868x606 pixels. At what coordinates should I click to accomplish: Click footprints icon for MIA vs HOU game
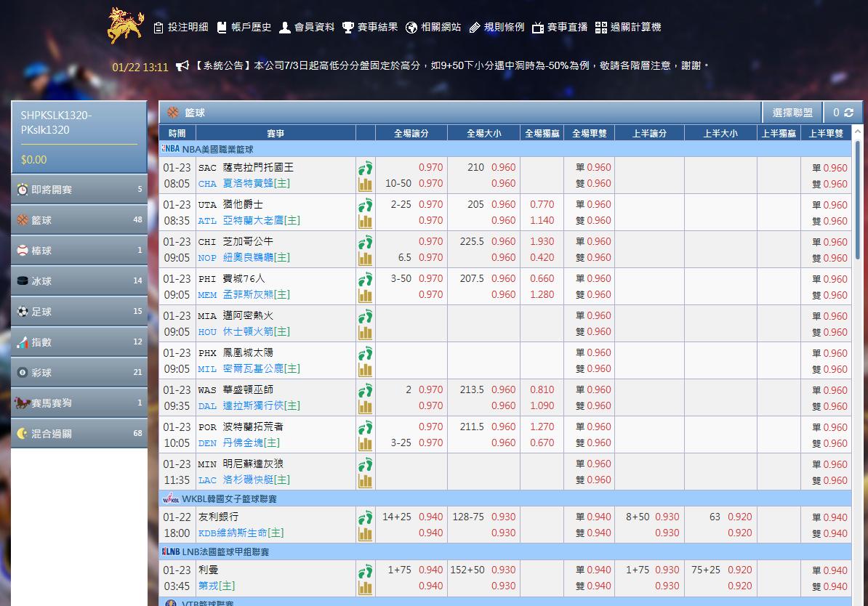tap(366, 316)
